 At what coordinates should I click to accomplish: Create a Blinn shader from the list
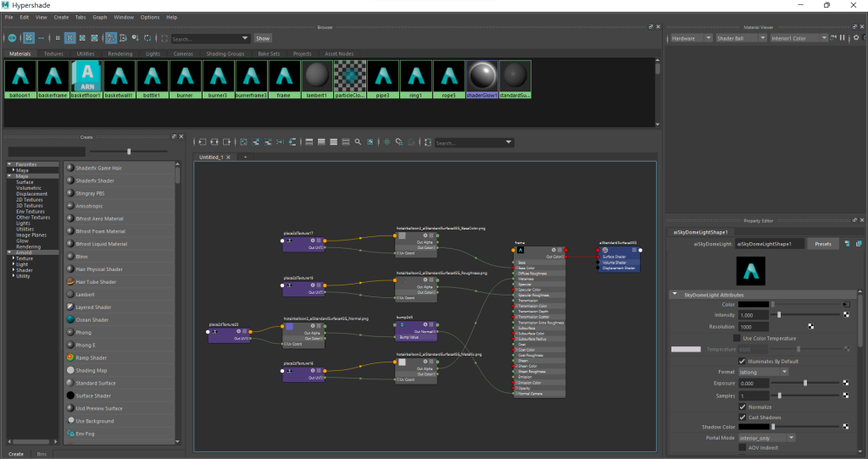(81, 257)
